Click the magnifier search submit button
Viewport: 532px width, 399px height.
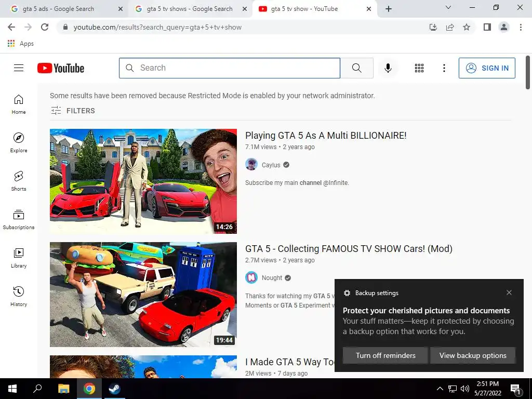pos(356,68)
